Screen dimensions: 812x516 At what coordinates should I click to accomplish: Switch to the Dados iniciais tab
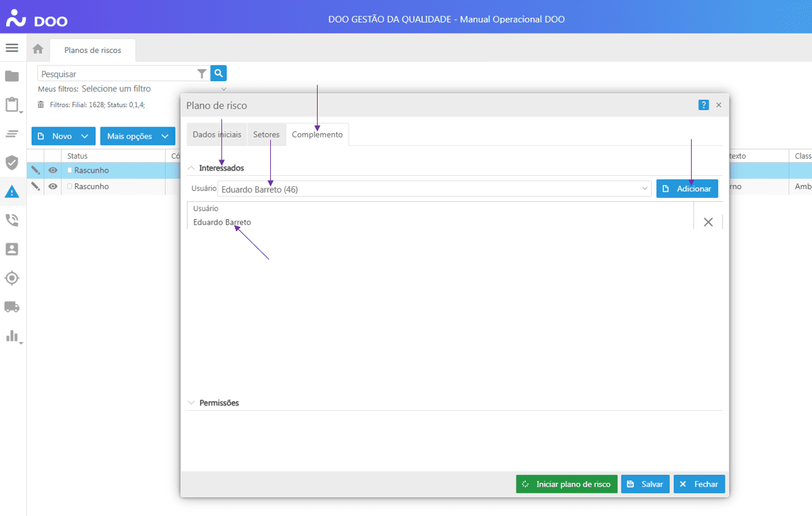pyautogui.click(x=217, y=135)
